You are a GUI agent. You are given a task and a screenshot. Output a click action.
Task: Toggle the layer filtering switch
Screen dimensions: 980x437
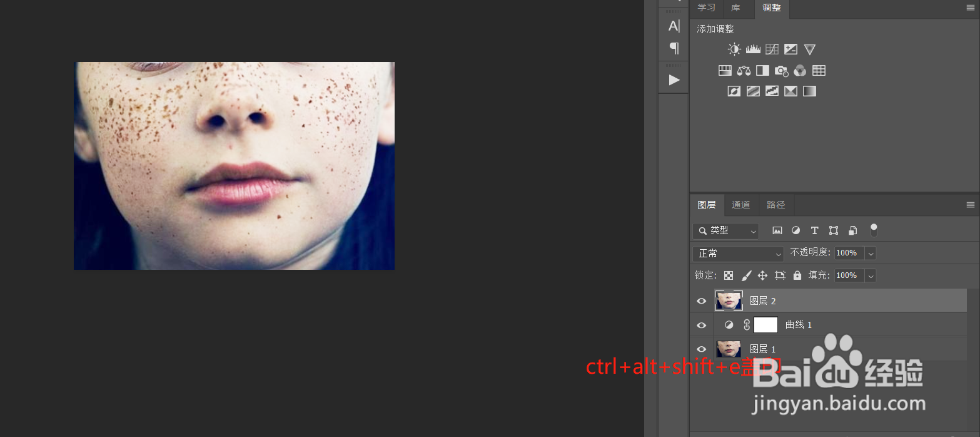click(x=874, y=230)
